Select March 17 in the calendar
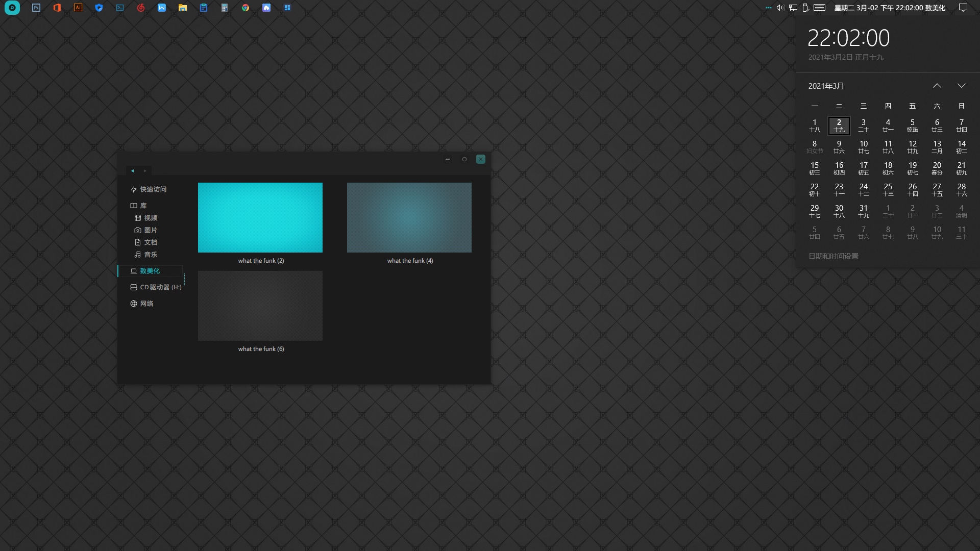 864,168
